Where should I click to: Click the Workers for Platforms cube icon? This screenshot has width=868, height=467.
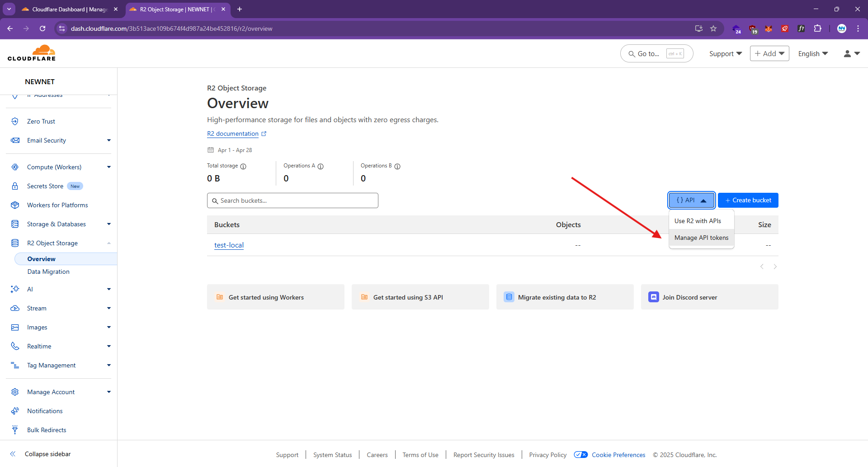click(15, 205)
